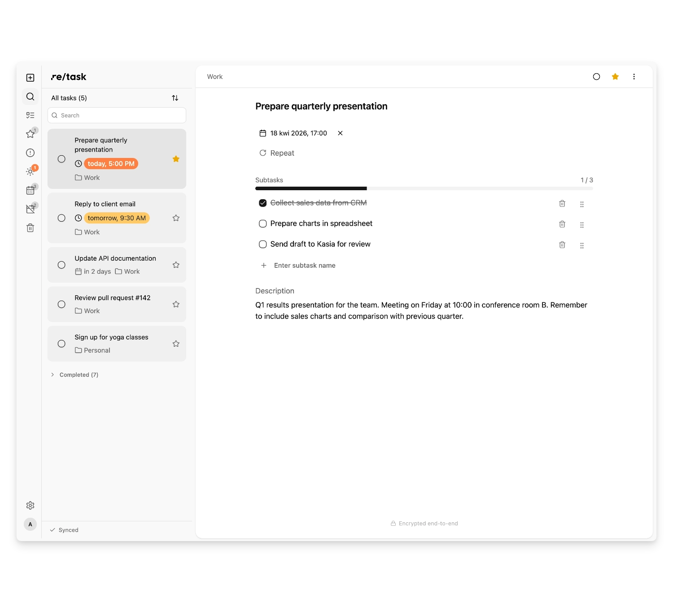Image resolution: width=673 pixels, height=616 pixels.
Task: Star the Sign up for yoga classes task
Action: pos(176,344)
